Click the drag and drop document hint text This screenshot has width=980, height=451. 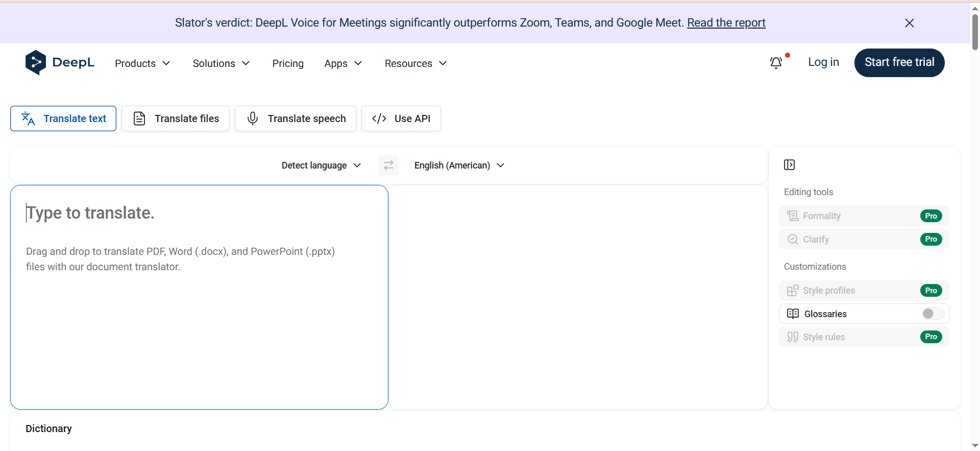(180, 259)
